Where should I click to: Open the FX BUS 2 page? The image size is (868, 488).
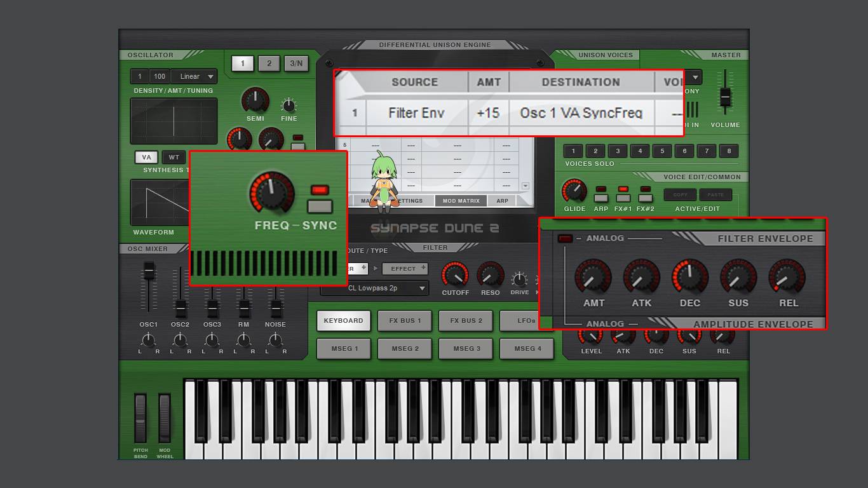(x=466, y=320)
